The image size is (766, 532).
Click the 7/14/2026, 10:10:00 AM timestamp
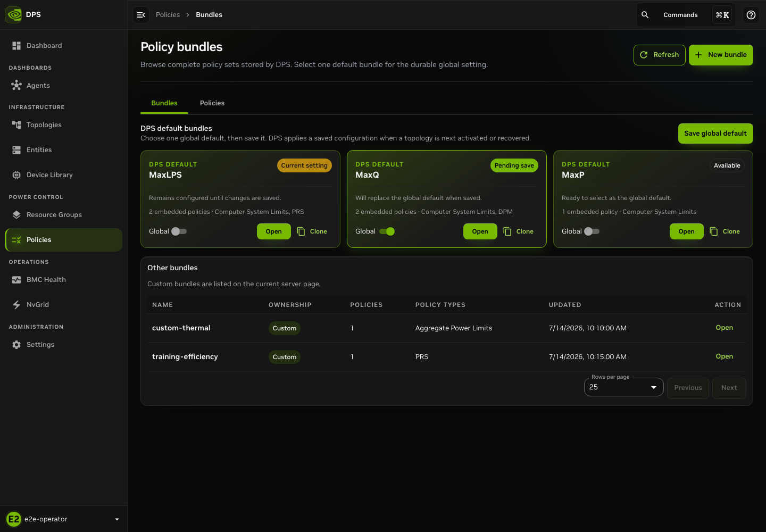[588, 328]
